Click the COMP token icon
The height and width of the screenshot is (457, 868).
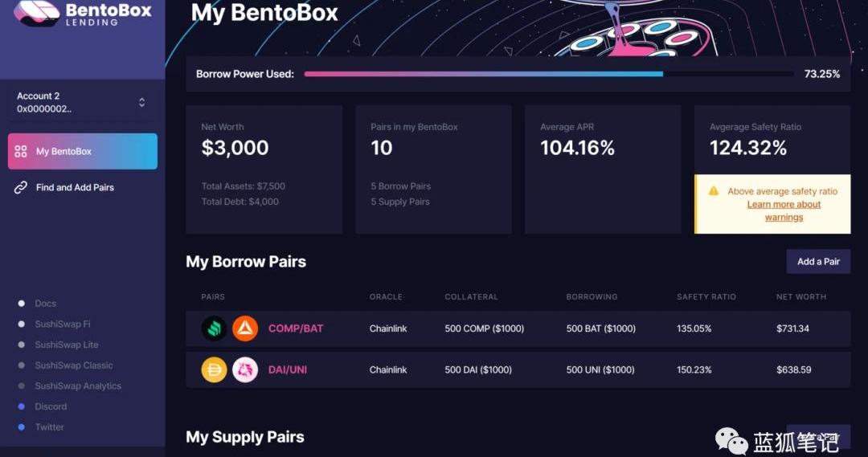pyautogui.click(x=215, y=328)
